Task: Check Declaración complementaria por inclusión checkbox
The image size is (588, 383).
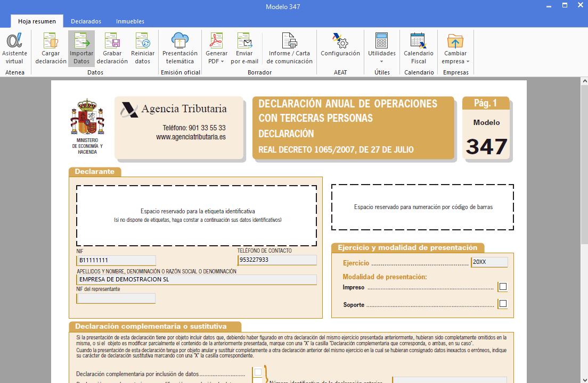Action: pos(258,372)
